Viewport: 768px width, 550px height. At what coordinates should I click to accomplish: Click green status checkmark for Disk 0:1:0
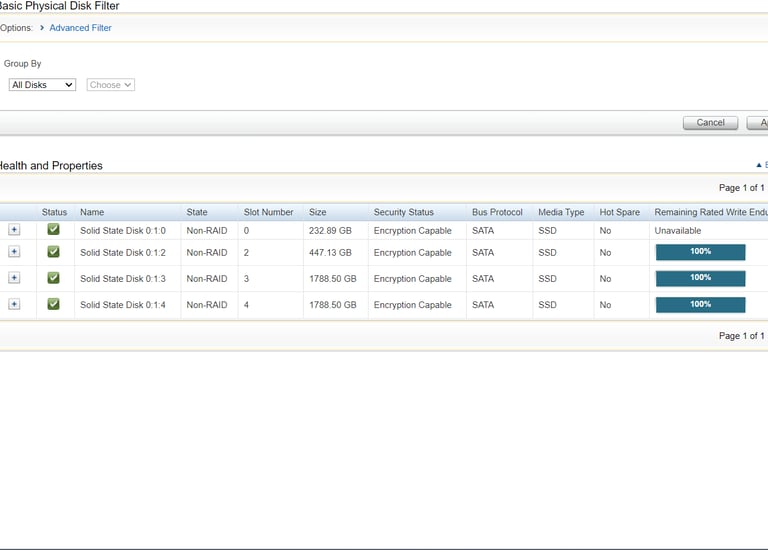click(x=53, y=229)
